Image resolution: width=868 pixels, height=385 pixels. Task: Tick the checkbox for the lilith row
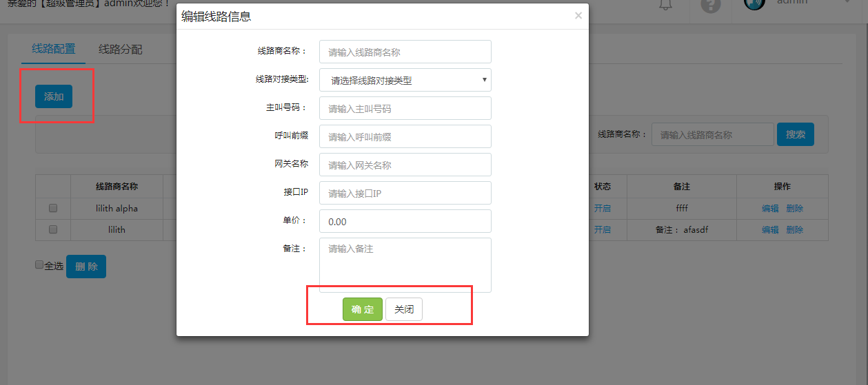[x=53, y=229]
